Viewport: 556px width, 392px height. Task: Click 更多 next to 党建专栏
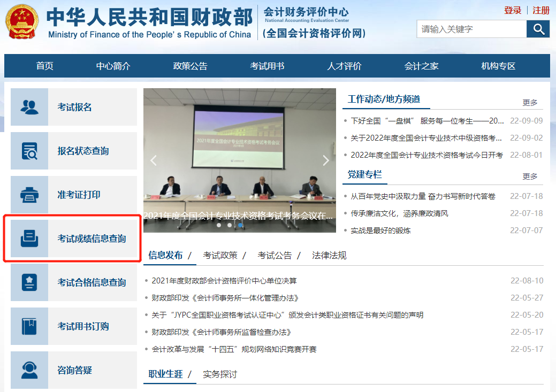pos(530,176)
